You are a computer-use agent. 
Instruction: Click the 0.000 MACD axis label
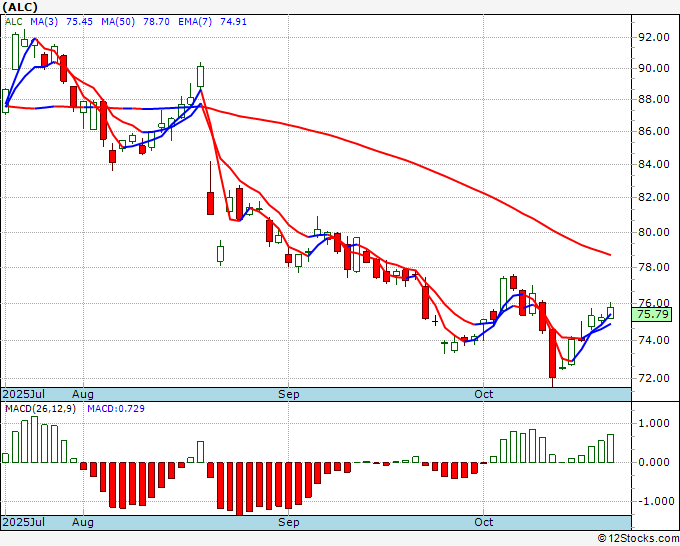tap(656, 462)
